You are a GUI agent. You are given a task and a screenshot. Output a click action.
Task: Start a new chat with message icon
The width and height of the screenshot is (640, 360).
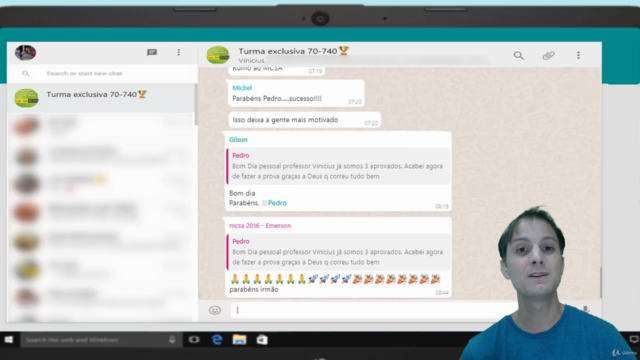click(152, 52)
